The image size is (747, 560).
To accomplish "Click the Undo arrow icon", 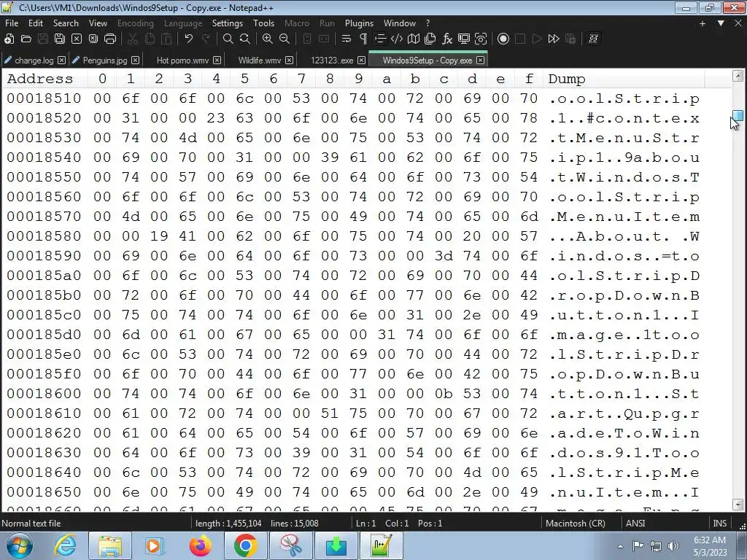I will [189, 39].
